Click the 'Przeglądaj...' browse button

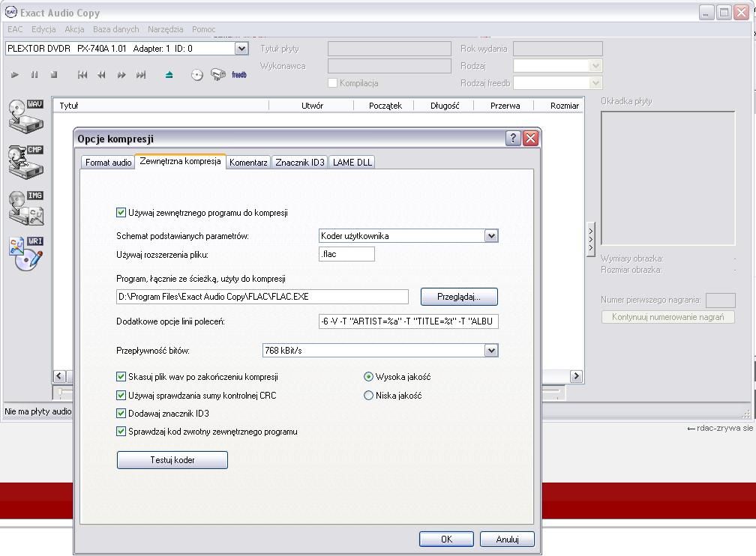point(459,297)
